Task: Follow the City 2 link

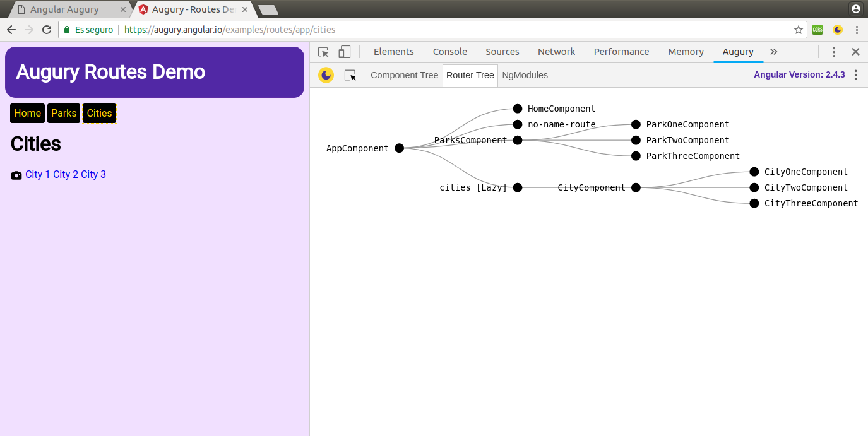Action: (66, 175)
